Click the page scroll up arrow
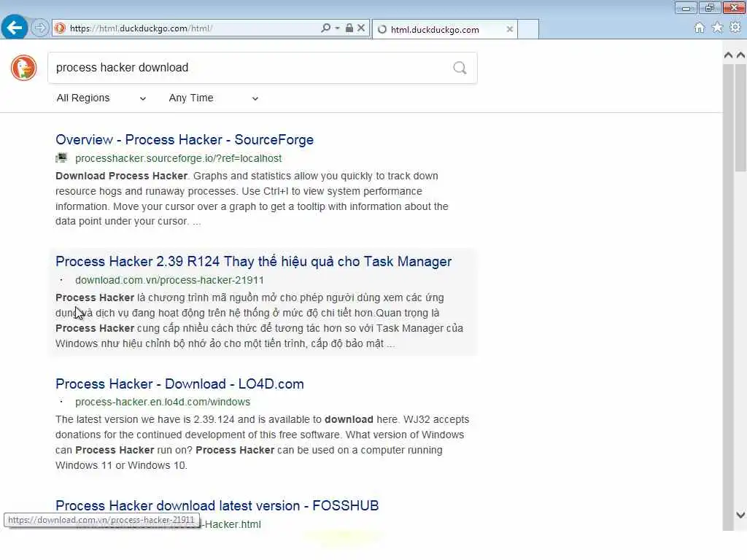Image resolution: width=747 pixels, height=560 pixels. click(x=740, y=55)
